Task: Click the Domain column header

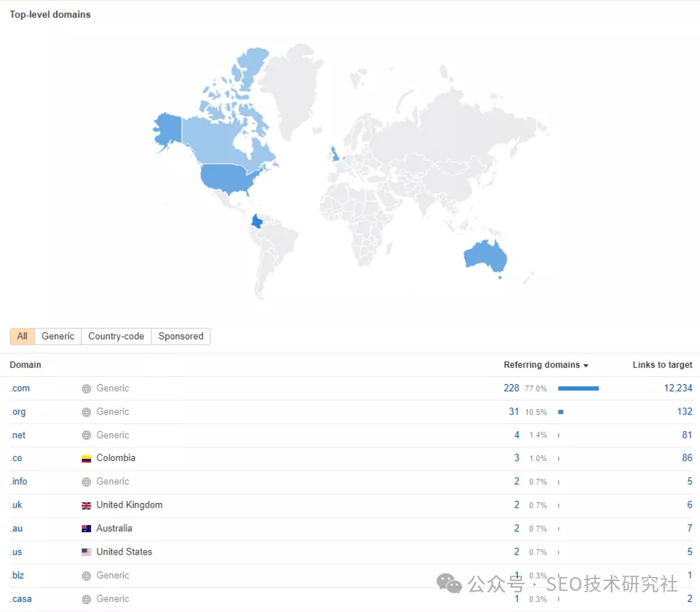Action: tap(26, 365)
